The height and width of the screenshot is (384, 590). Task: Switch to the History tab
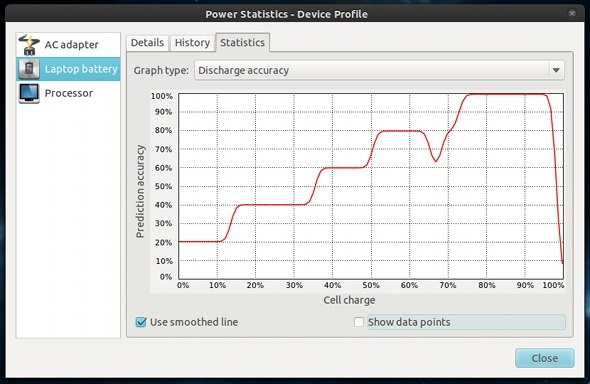192,42
